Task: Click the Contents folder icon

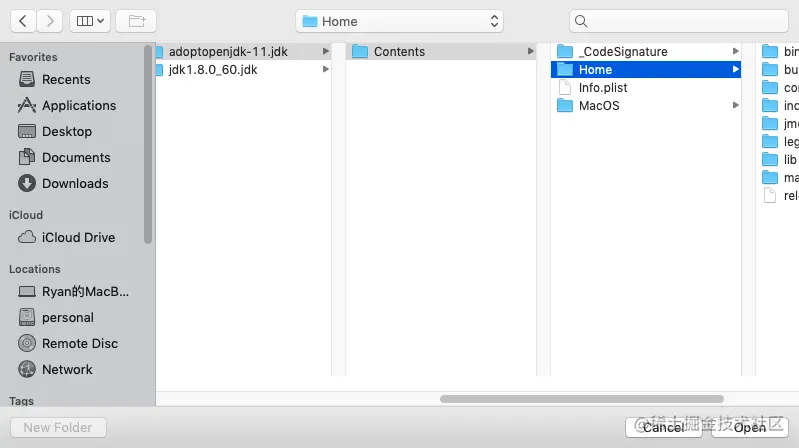Action: [x=360, y=51]
